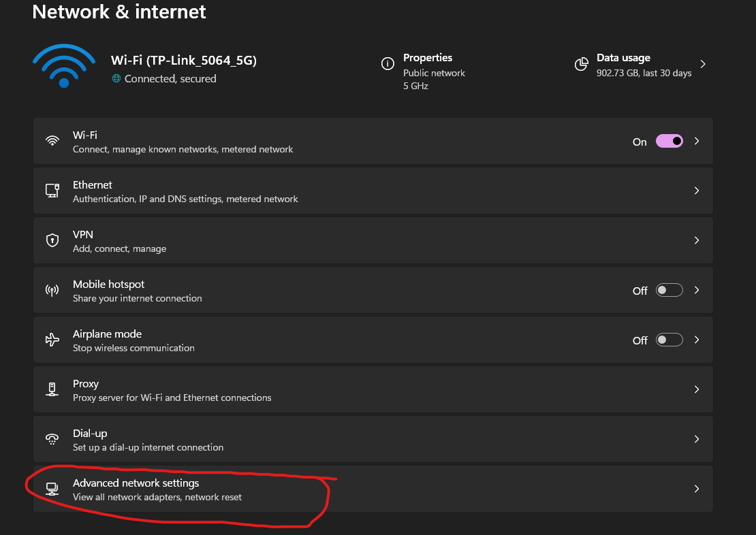Image resolution: width=756 pixels, height=535 pixels.
Task: Click the VPN shield icon
Action: point(52,240)
